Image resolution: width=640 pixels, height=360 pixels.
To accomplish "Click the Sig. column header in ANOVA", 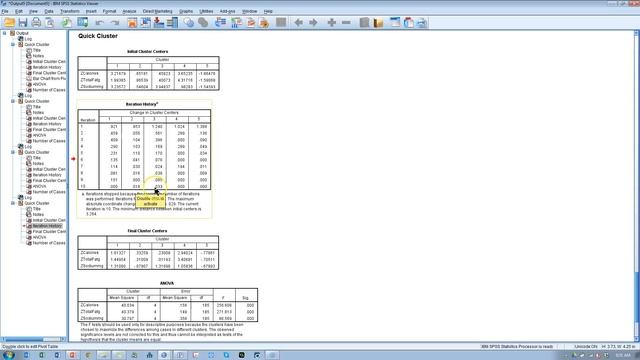I will click(x=245, y=298).
